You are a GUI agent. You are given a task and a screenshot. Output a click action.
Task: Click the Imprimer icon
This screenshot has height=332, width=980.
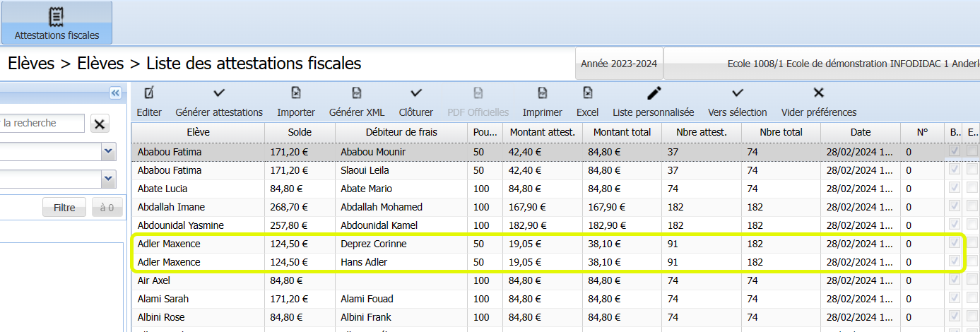tap(542, 93)
